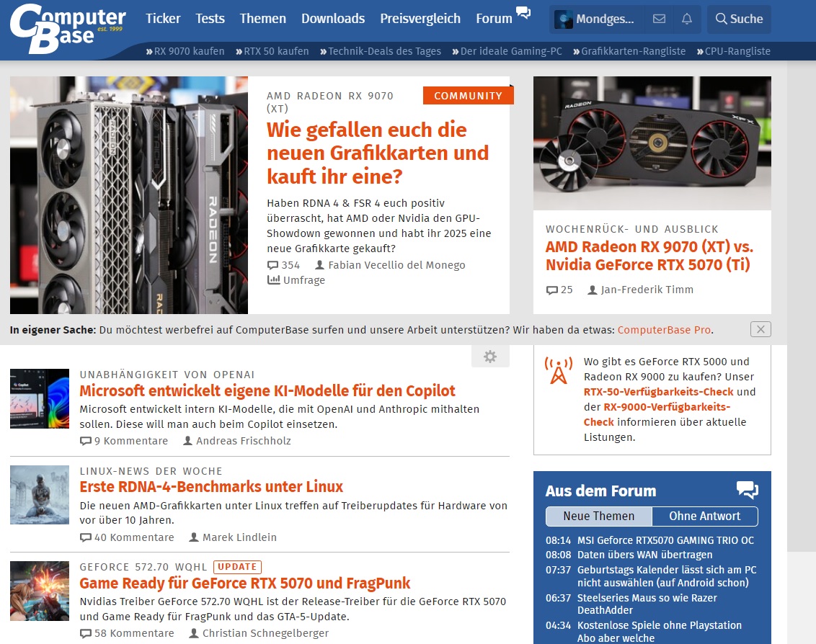
Task: Open the RTX-50-Verfügbarkeits-Check link
Action: pyautogui.click(x=658, y=392)
